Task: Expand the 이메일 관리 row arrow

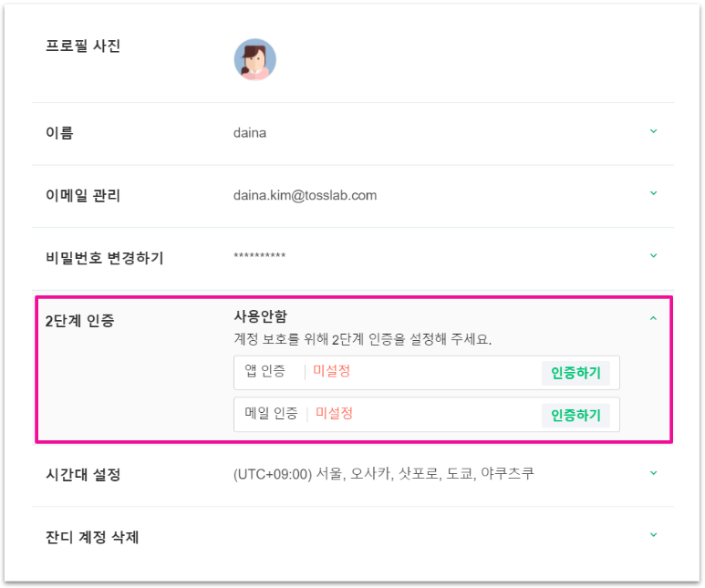Action: [x=653, y=193]
